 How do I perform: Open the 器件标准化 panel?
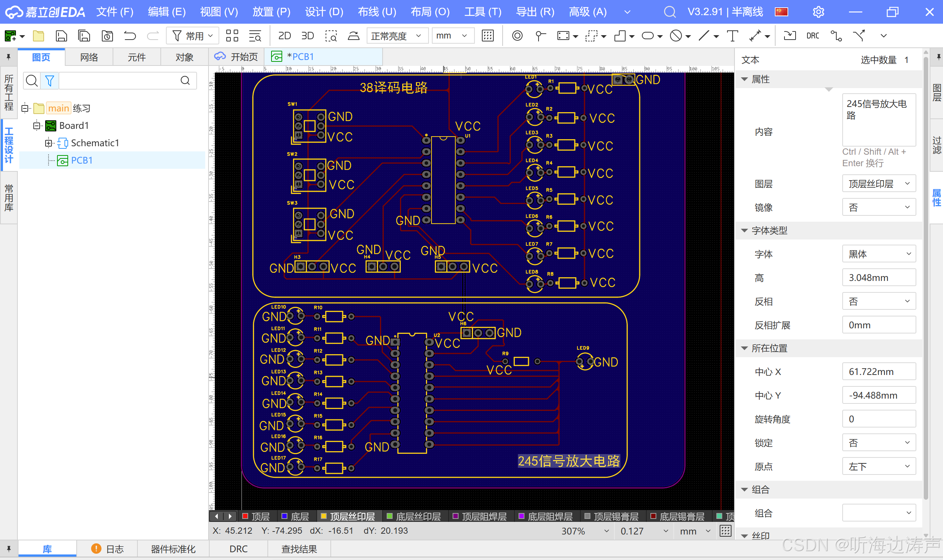pos(173,549)
